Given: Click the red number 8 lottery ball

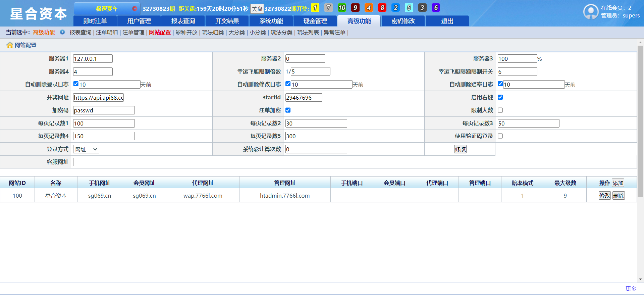Looking at the screenshot, I should click(382, 8).
